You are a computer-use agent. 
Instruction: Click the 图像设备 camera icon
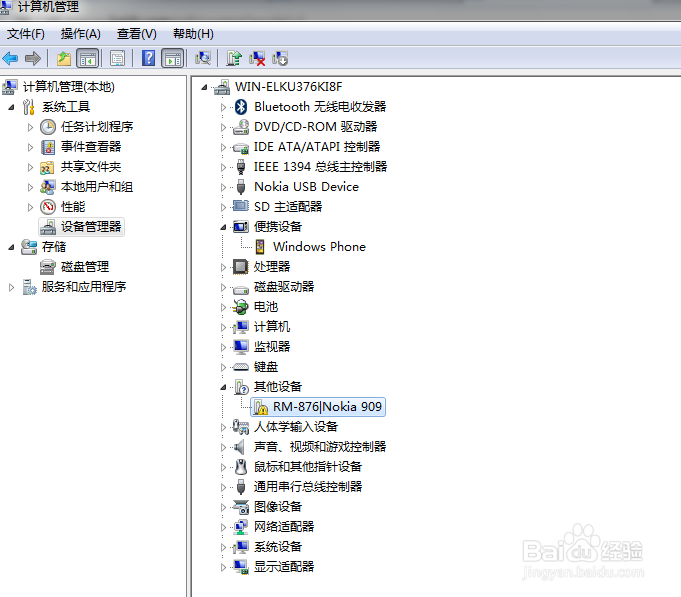coord(241,507)
